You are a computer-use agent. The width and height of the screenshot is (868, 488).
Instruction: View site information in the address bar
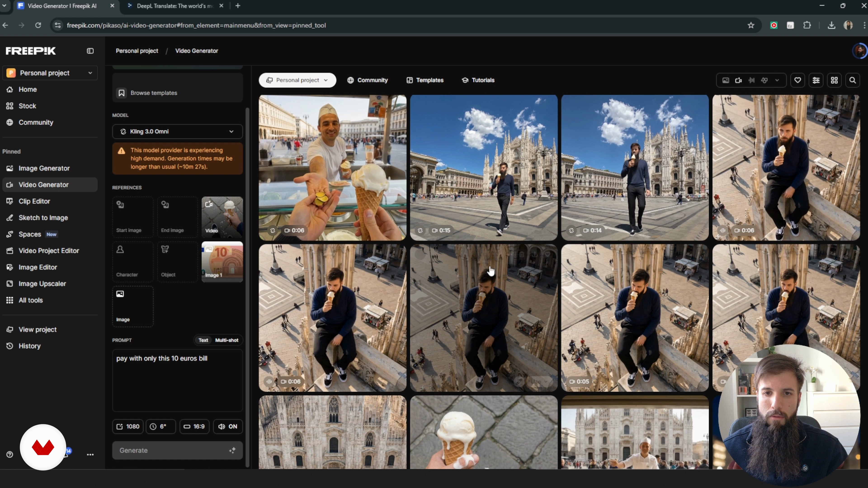(x=58, y=25)
